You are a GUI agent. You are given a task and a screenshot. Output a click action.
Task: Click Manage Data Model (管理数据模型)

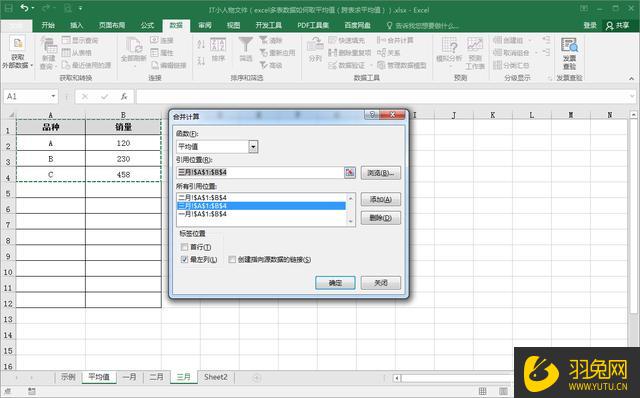[402, 65]
